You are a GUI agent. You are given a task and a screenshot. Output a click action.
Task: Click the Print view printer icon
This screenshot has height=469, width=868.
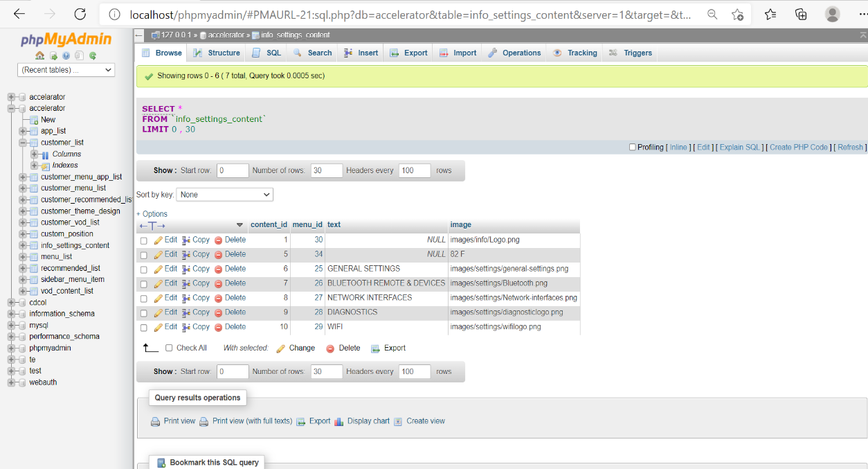click(x=156, y=421)
